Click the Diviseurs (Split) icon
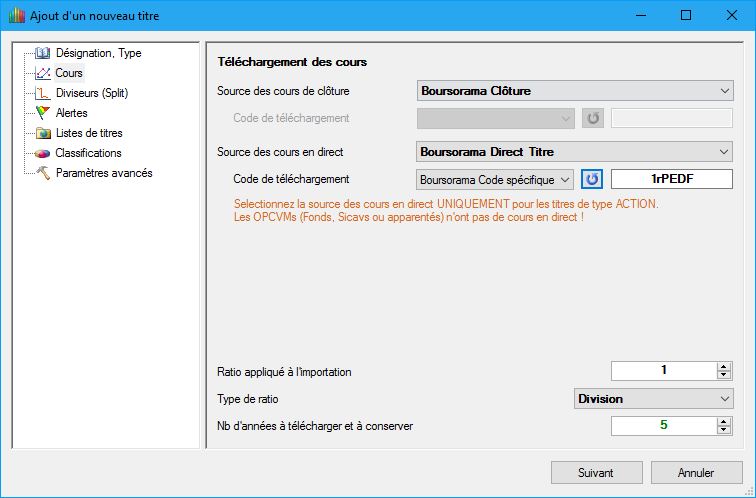 tap(42, 93)
